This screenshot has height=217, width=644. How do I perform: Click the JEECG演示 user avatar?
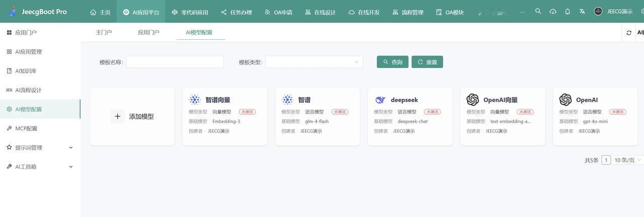[598, 11]
